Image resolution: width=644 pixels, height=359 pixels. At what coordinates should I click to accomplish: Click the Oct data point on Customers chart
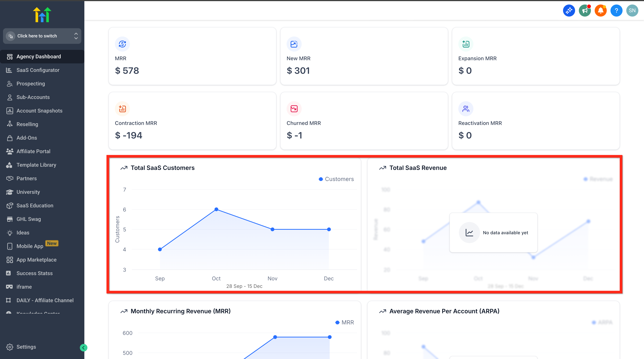pyautogui.click(x=216, y=209)
